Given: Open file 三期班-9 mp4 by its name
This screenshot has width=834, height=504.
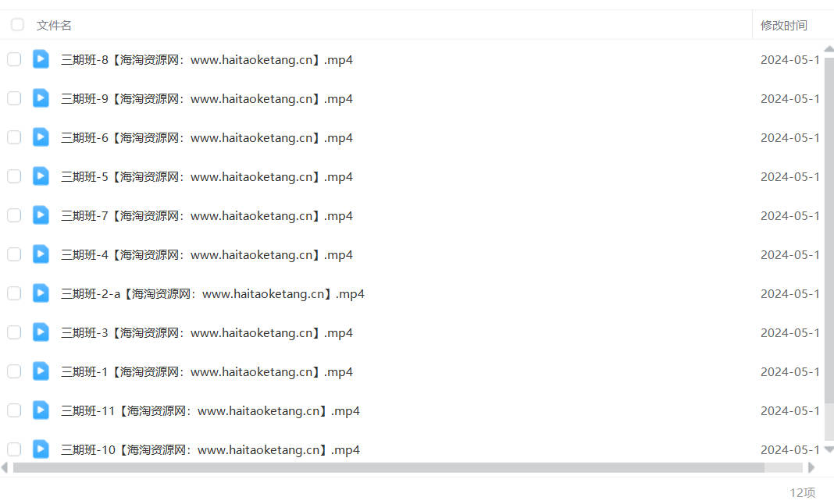Looking at the screenshot, I should point(206,99).
